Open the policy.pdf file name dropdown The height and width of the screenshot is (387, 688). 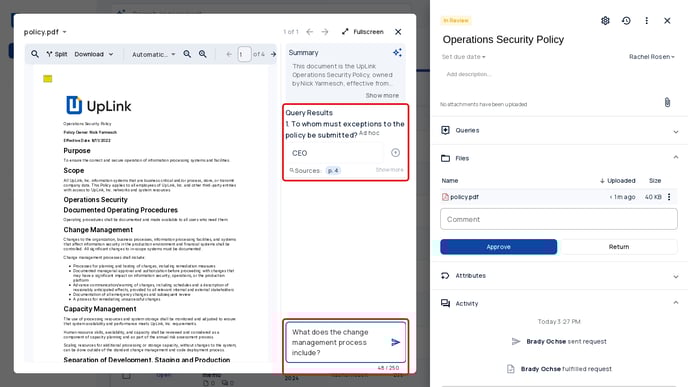(x=45, y=32)
